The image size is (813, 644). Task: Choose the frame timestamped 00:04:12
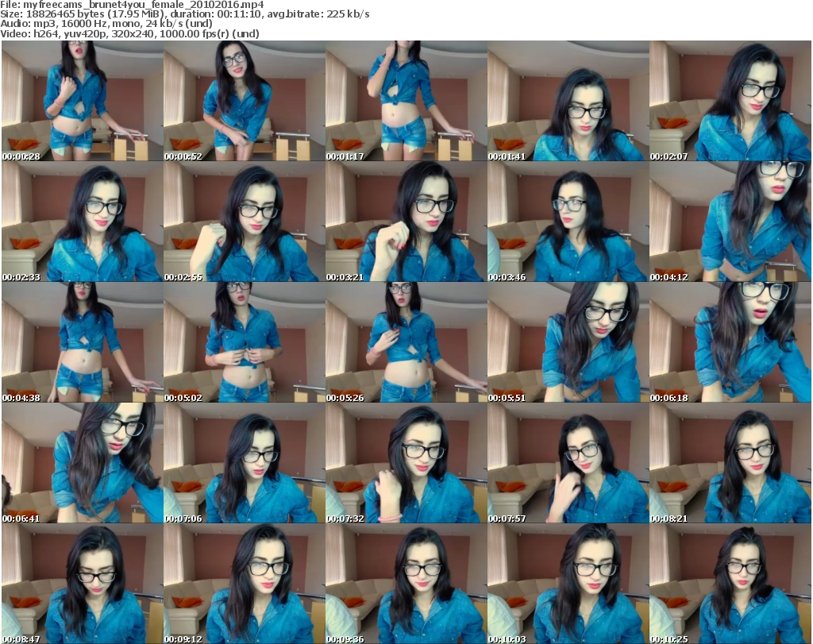point(730,222)
